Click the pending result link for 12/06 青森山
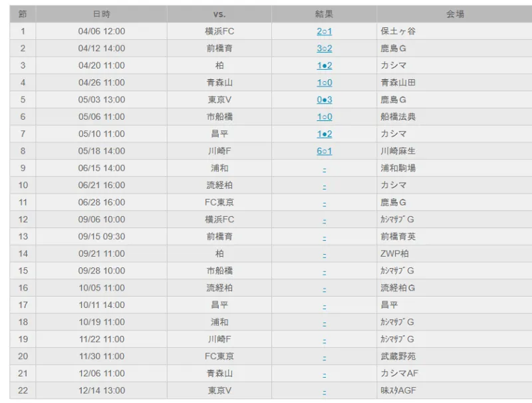This screenshot has height=403, width=532. [325, 374]
